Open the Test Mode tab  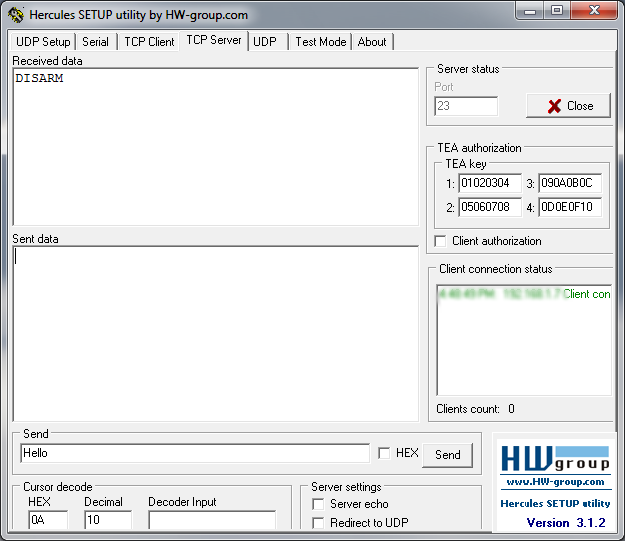320,42
